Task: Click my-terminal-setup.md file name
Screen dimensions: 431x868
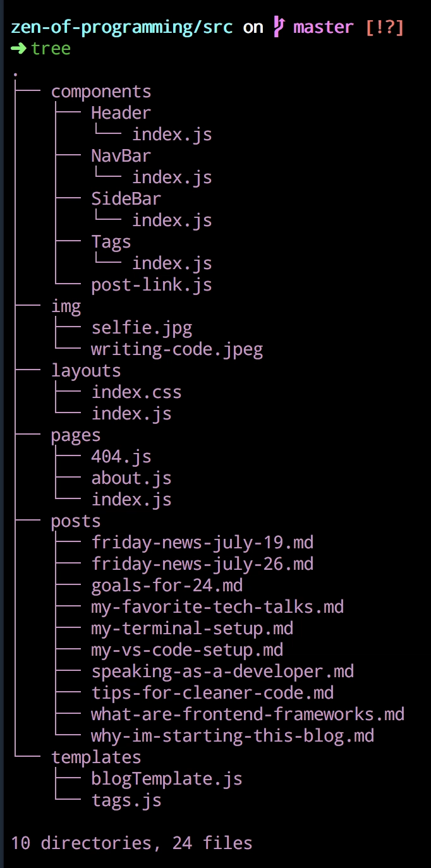Action: tap(192, 629)
